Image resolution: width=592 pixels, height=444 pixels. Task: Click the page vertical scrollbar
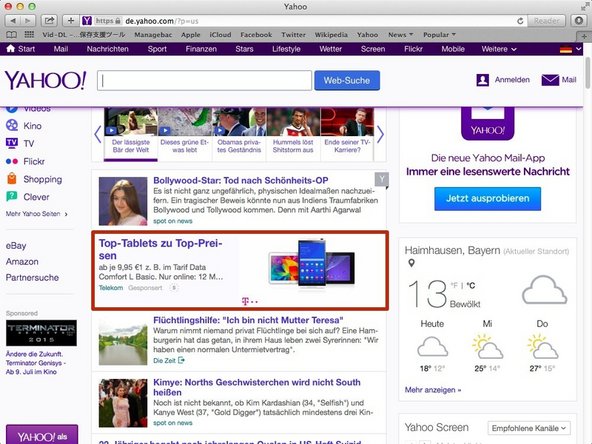pos(587,74)
